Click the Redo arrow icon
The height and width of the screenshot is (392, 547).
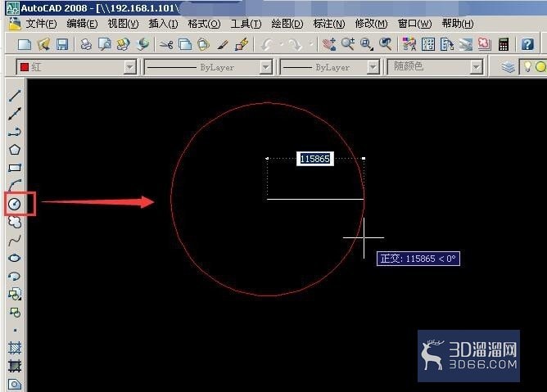point(296,44)
